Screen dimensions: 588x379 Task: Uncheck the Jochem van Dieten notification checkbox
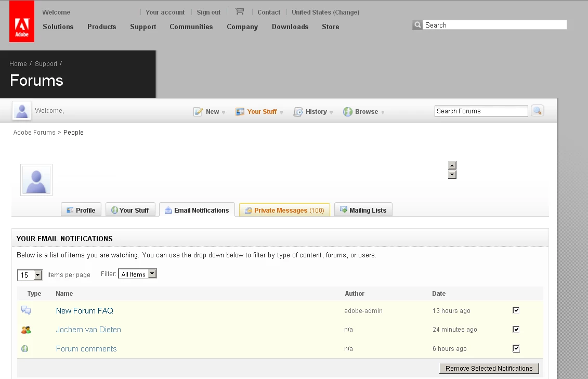click(516, 329)
